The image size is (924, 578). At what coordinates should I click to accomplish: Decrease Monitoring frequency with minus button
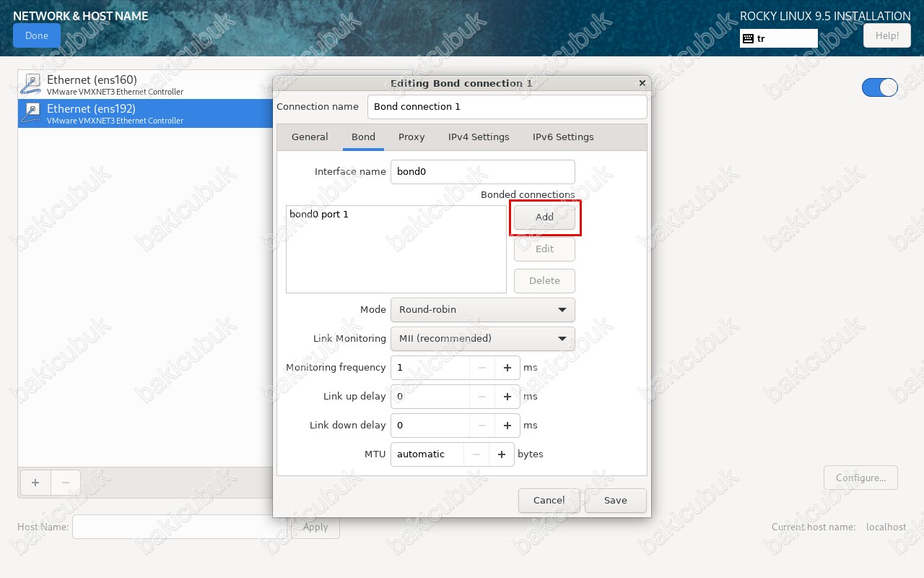point(481,368)
